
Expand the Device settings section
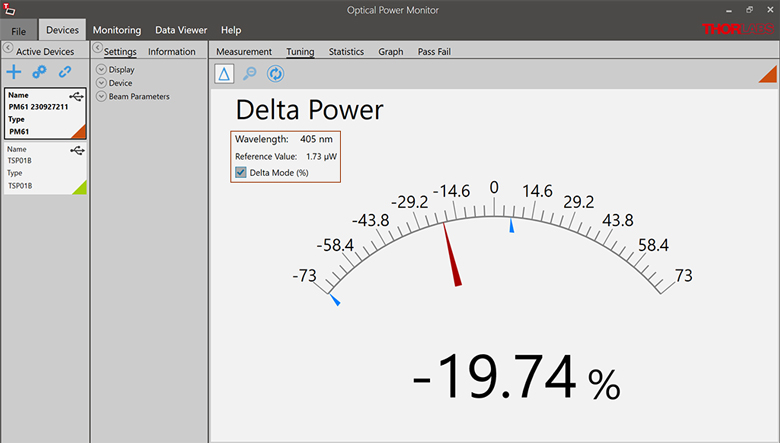(x=101, y=83)
